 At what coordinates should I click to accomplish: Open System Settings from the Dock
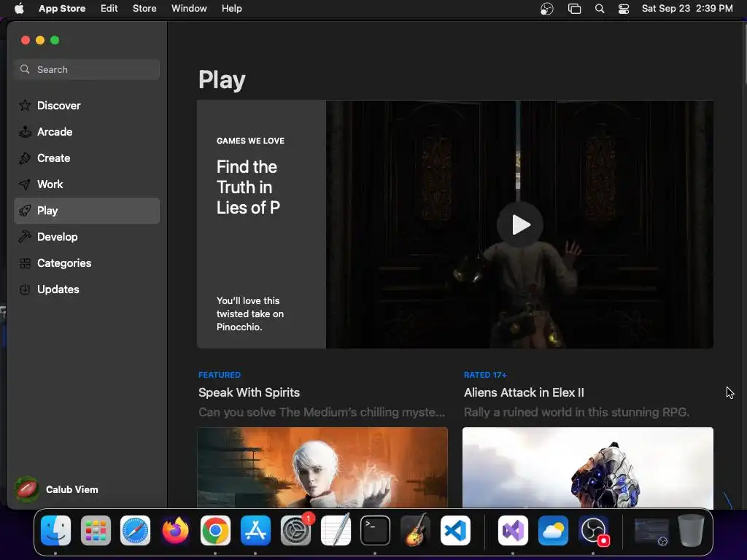tap(295, 531)
